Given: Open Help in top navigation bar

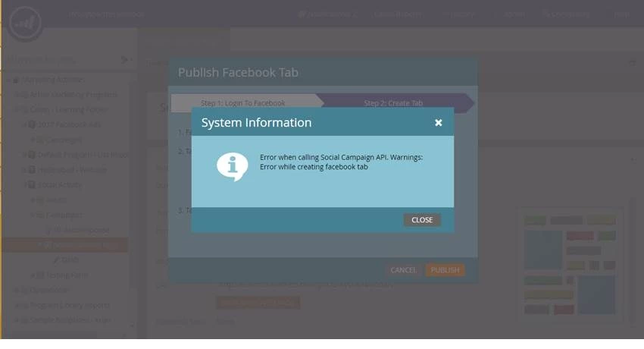Looking at the screenshot, I should pos(621,14).
